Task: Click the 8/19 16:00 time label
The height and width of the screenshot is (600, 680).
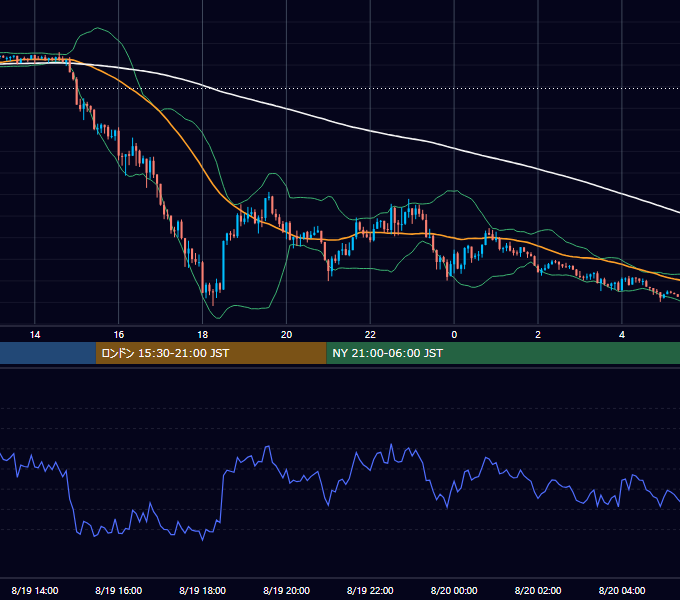Action: point(118,590)
